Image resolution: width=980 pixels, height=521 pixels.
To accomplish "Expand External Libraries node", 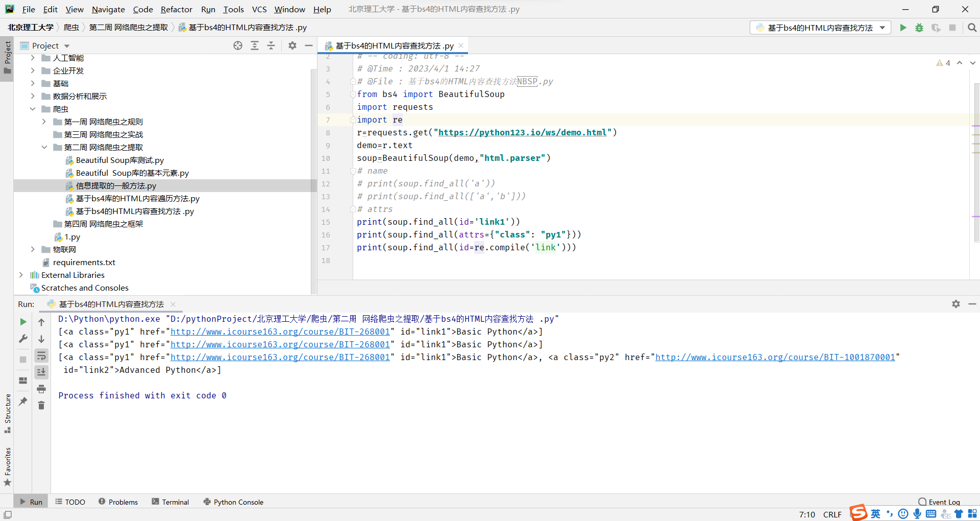I will coord(21,275).
